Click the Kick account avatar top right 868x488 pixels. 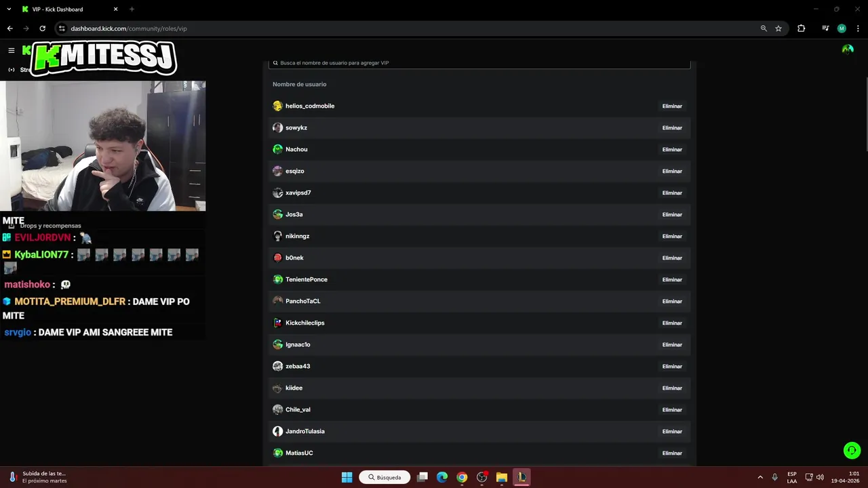[848, 49]
